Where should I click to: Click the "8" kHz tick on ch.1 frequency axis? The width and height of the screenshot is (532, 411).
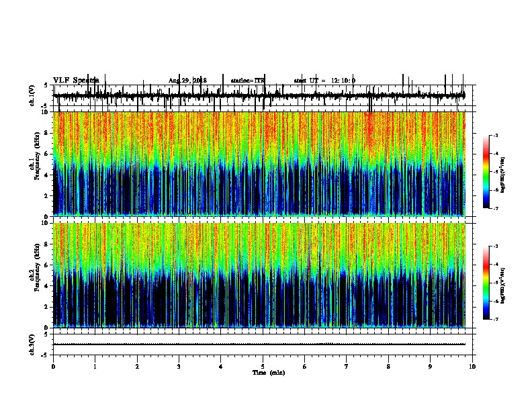pos(47,133)
